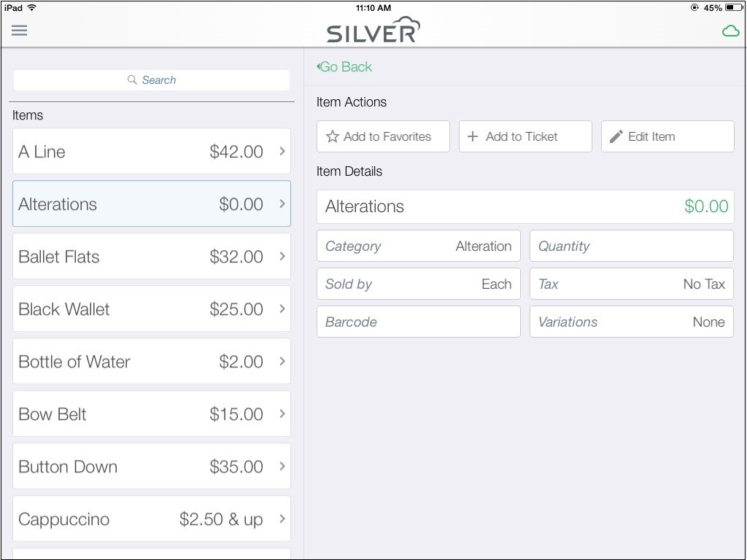Open the Bow Belt chevron arrow
The height and width of the screenshot is (560, 747).
[282, 414]
